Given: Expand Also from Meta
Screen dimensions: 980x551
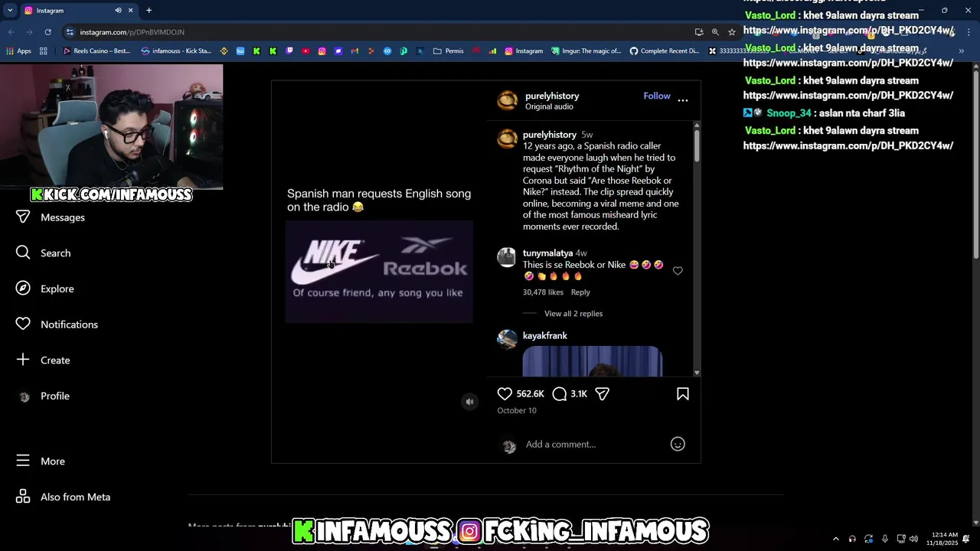Looking at the screenshot, I should tap(64, 497).
